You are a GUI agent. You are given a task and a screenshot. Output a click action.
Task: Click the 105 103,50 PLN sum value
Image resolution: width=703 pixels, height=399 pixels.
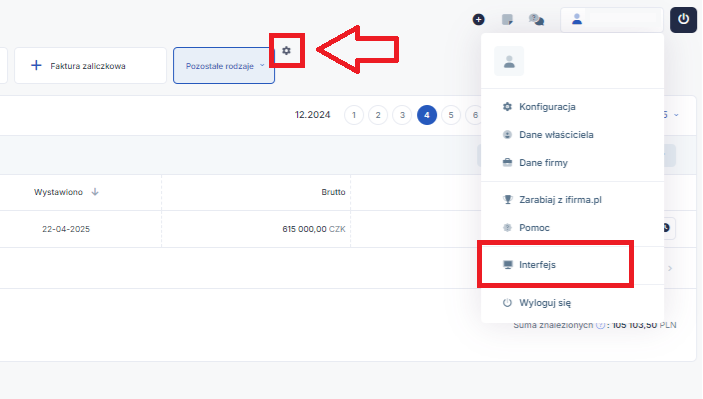coord(644,325)
